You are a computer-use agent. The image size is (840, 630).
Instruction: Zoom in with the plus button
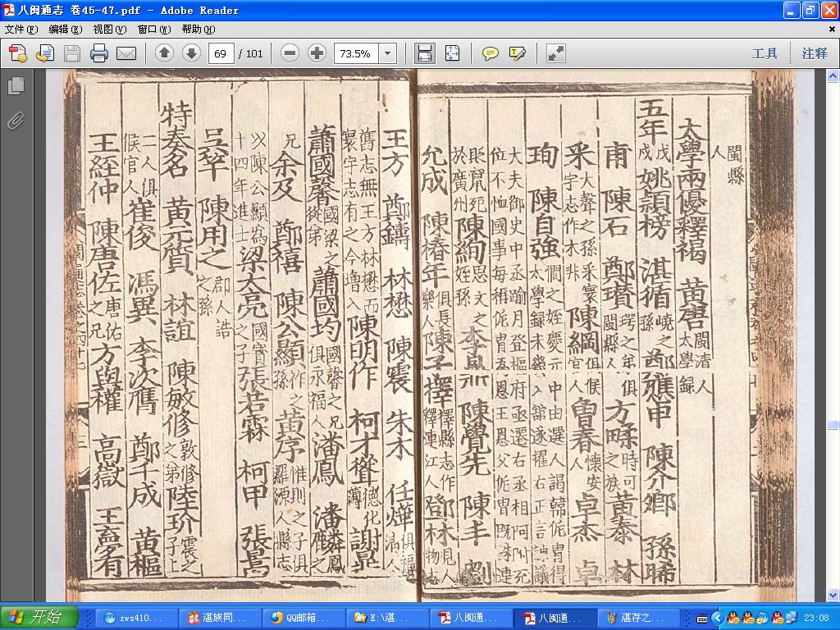pos(317,53)
